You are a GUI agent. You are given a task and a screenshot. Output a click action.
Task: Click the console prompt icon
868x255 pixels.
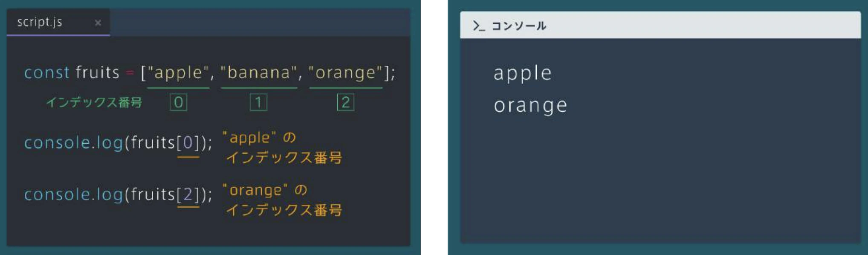[x=479, y=26]
